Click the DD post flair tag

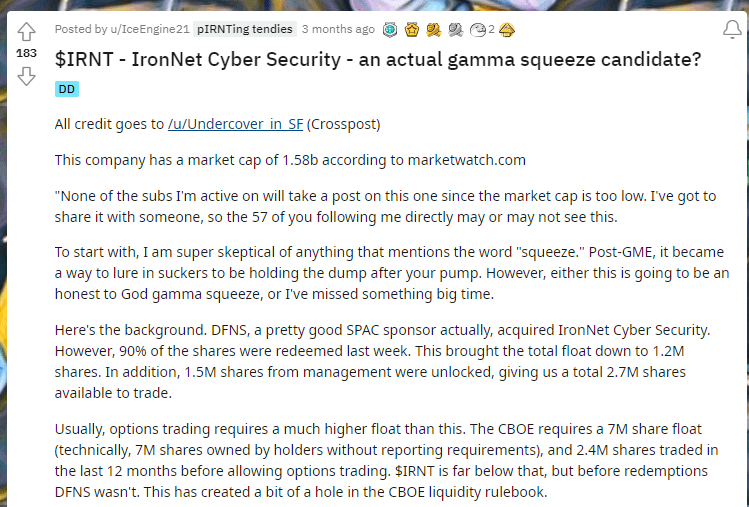(x=66, y=89)
